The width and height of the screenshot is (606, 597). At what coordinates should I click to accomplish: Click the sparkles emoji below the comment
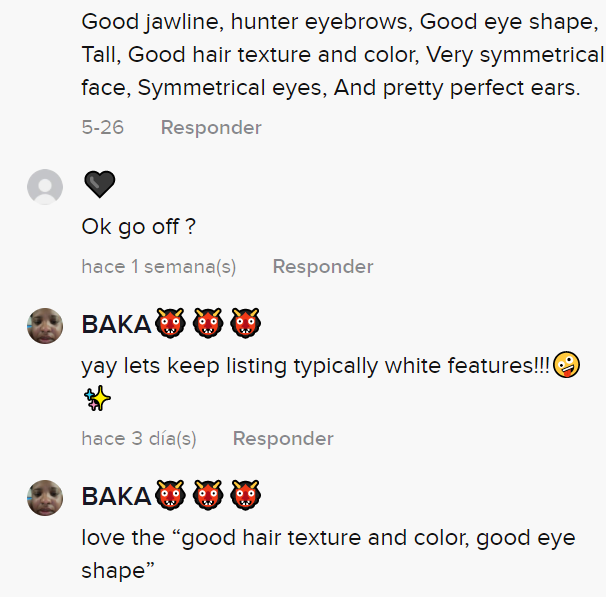[97, 398]
